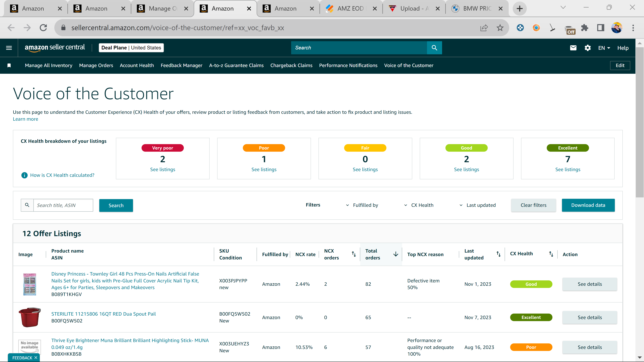Switch to the BMW PRIC browser tab
This screenshot has height=362, width=644.
click(x=477, y=9)
